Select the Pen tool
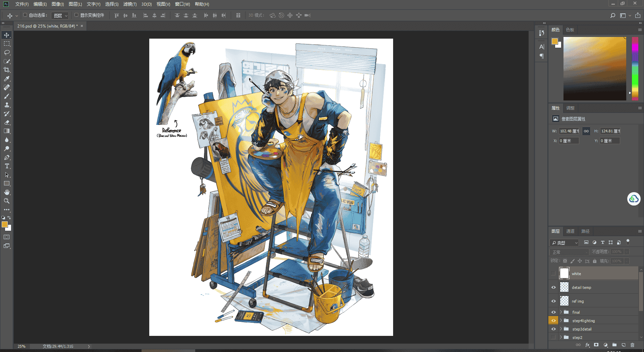Image resolution: width=644 pixels, height=352 pixels. coord(7,157)
